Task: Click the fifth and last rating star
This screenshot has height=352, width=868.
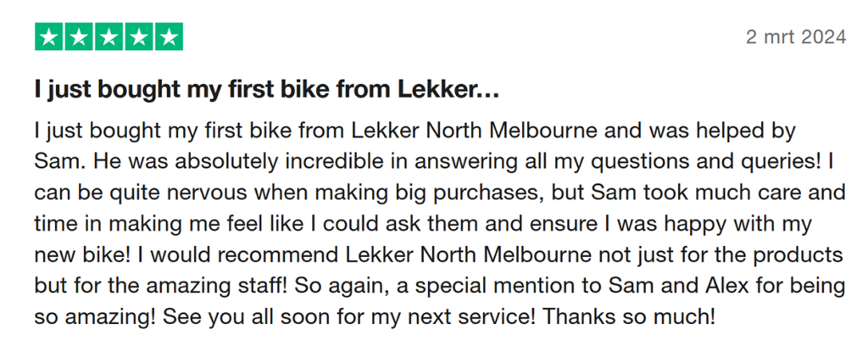Action: point(169,36)
